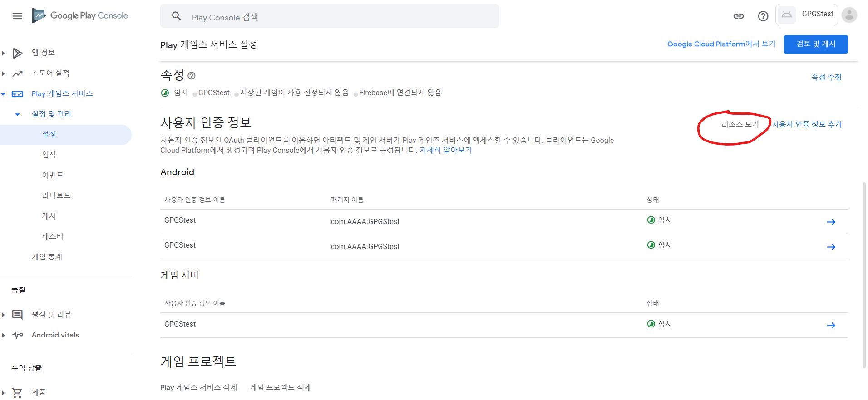This screenshot has width=868, height=400.
Task: Click first com.AAAA.GPGStest package name
Action: click(365, 222)
